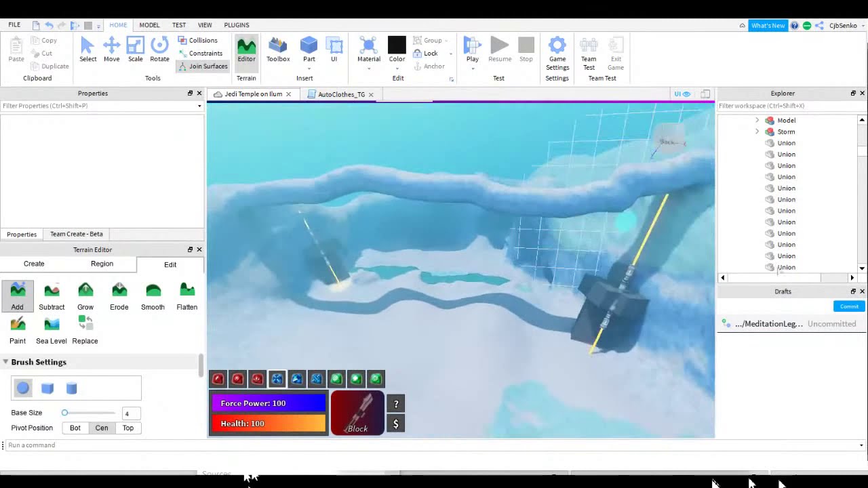868x488 pixels.
Task: Click the What's New button
Action: point(768,26)
